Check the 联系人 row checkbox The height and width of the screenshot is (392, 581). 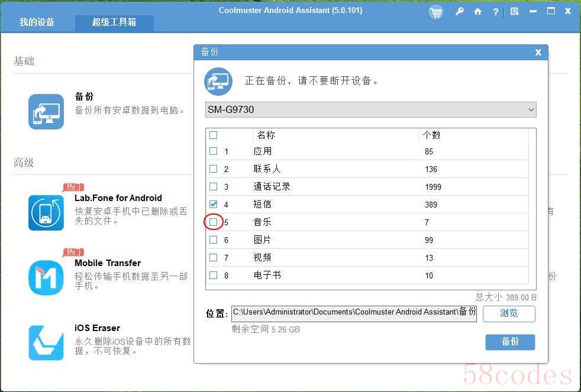[x=214, y=169]
